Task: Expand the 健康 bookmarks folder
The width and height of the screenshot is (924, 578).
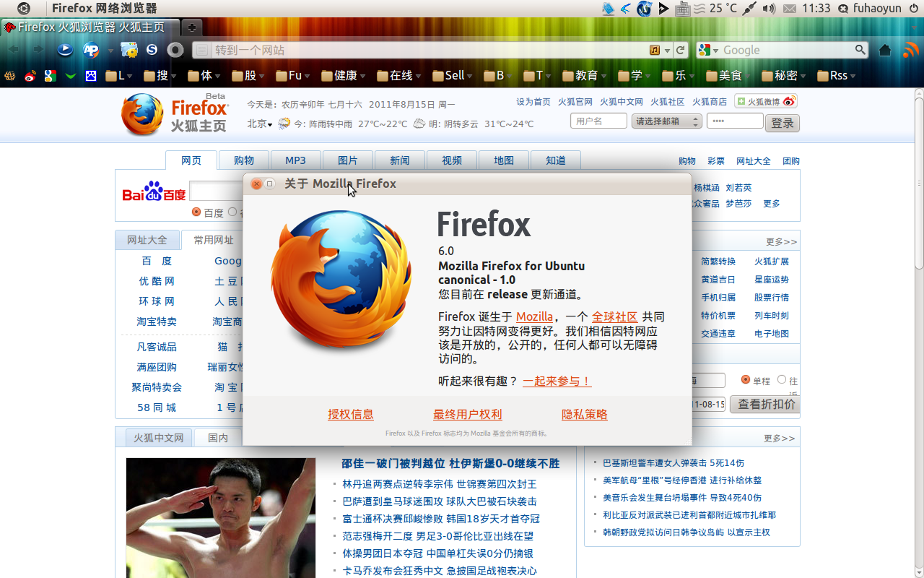Action: point(344,75)
